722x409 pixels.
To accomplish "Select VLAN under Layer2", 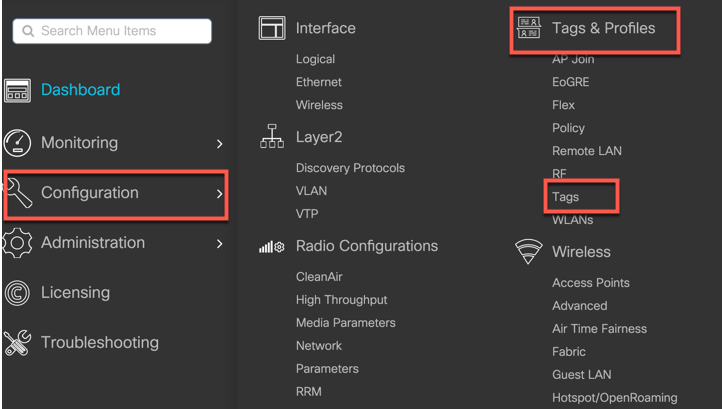I will coord(311,191).
